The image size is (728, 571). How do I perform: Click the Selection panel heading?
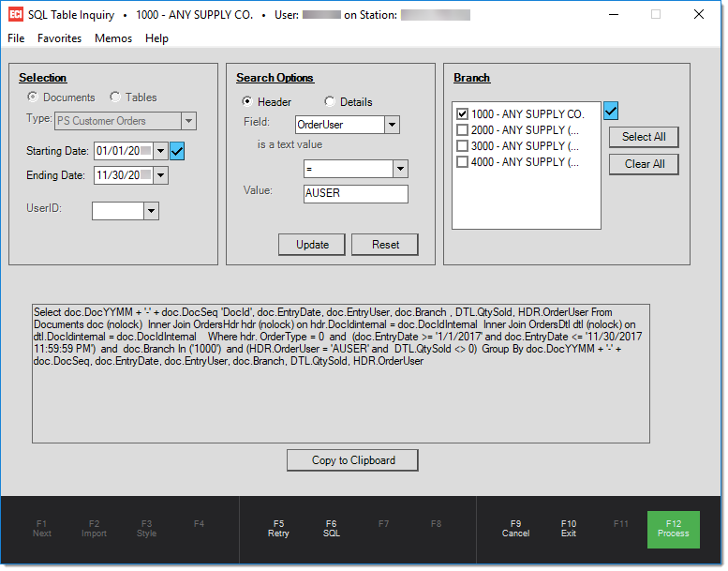coord(43,78)
